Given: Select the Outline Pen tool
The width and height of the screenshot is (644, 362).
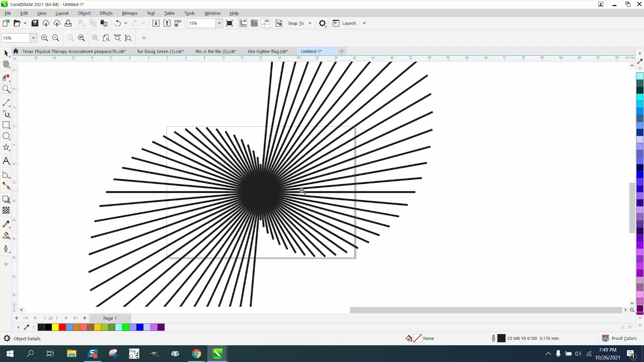Looking at the screenshot, I should [x=6, y=249].
